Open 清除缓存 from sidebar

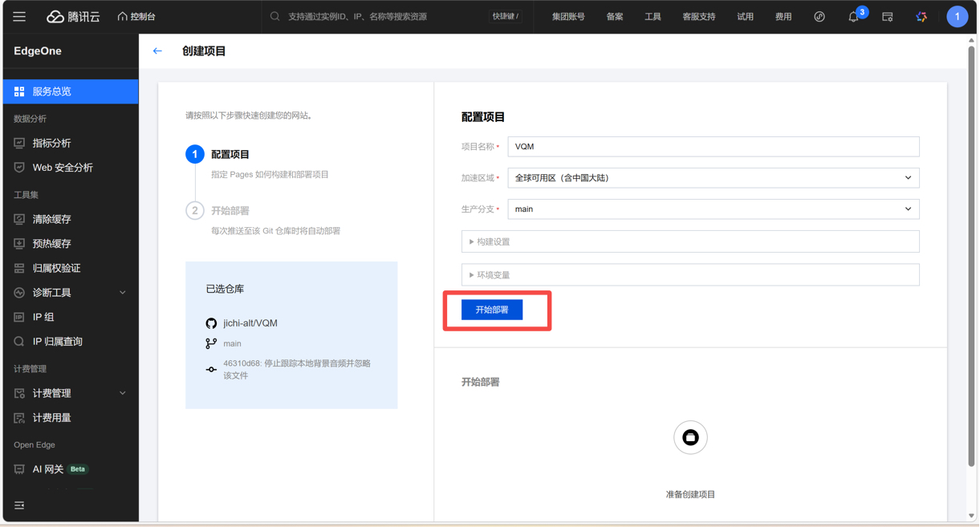point(51,219)
